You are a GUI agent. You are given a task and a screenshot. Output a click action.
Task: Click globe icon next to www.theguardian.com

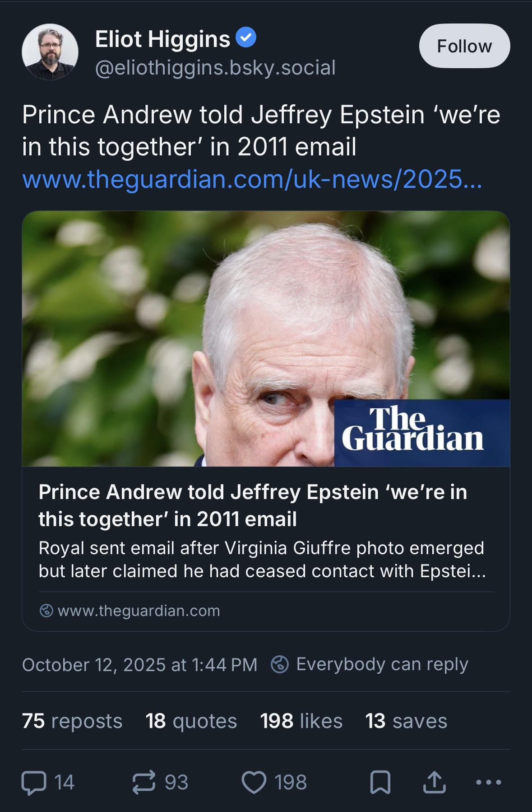[46, 611]
